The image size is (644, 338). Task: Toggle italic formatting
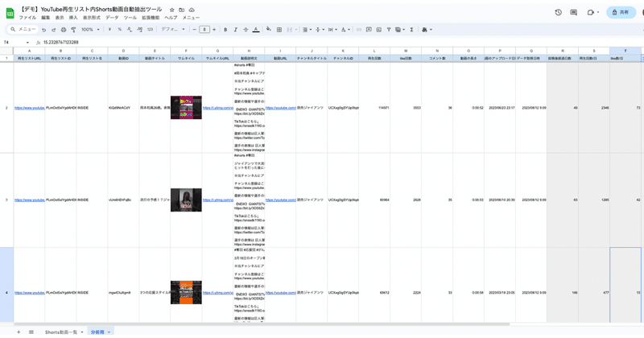coord(235,30)
